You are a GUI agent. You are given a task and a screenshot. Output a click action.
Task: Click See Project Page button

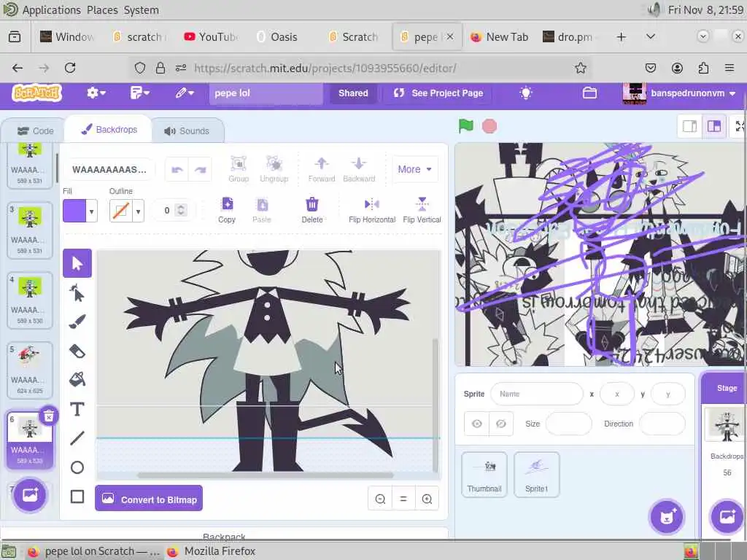[438, 93]
